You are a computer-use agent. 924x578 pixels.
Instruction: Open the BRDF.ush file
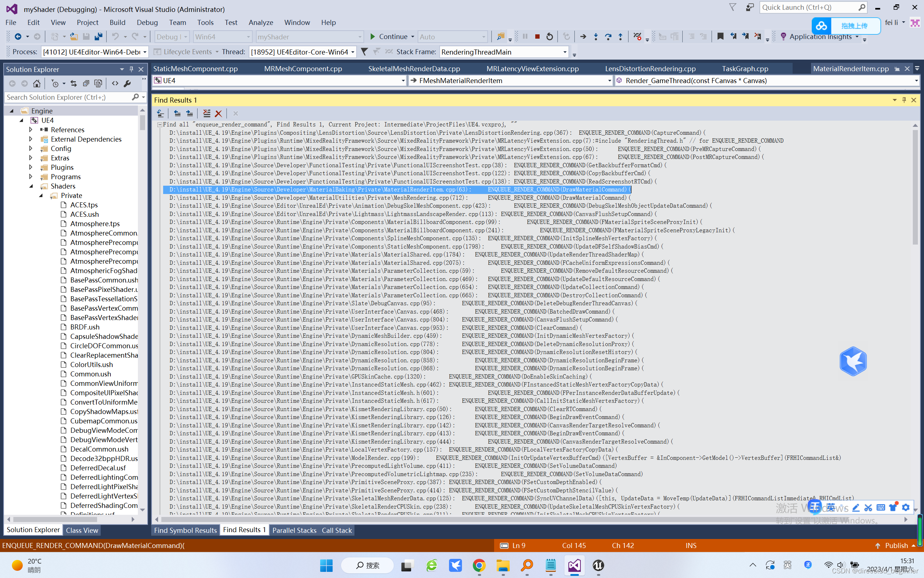[x=85, y=327]
